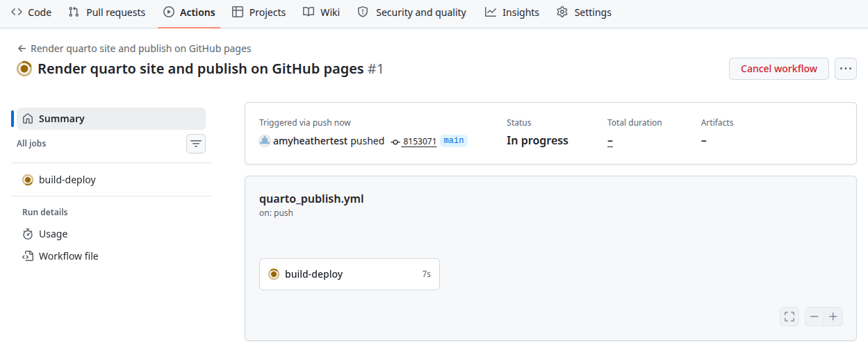Click the Actions play circle icon
This screenshot has width=868, height=352.
coord(168,12)
